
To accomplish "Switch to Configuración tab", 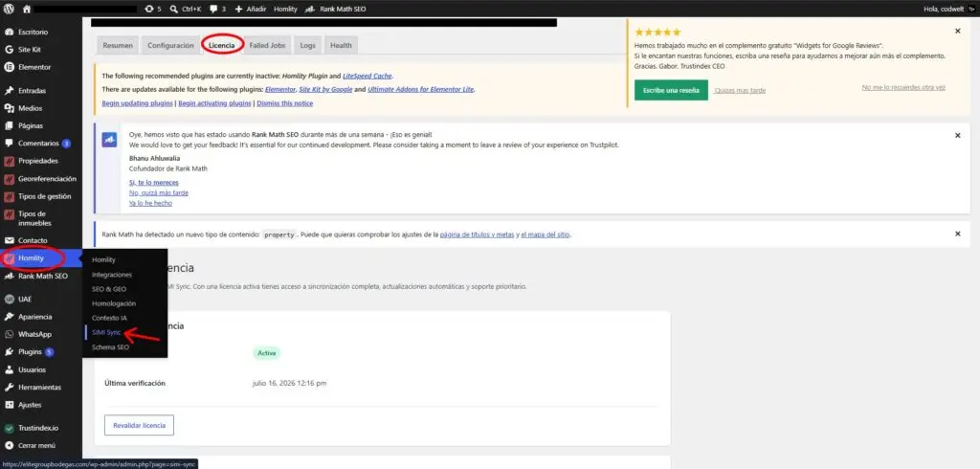I will tap(170, 46).
